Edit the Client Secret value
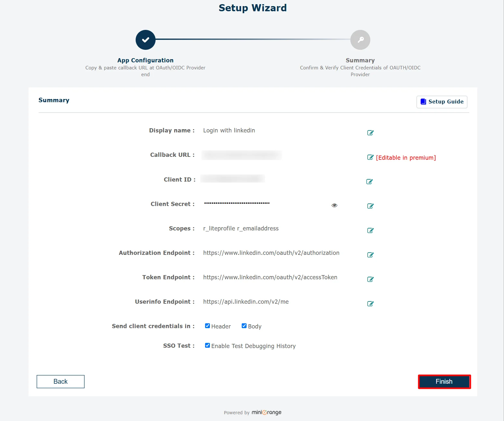Viewport: 504px width, 421px height. pyautogui.click(x=370, y=206)
